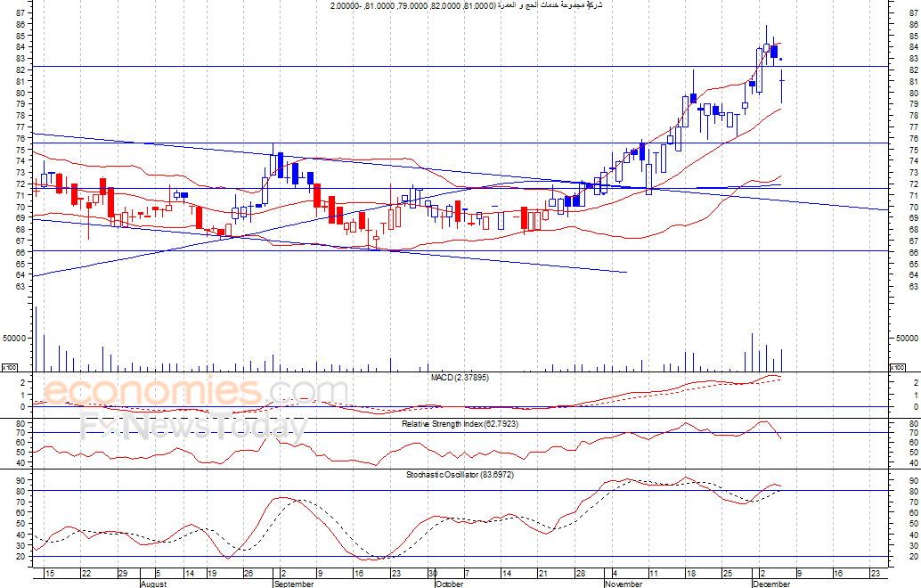921x588 pixels.
Task: Click price 63 on the right price axis
Action: pyautogui.click(x=913, y=287)
